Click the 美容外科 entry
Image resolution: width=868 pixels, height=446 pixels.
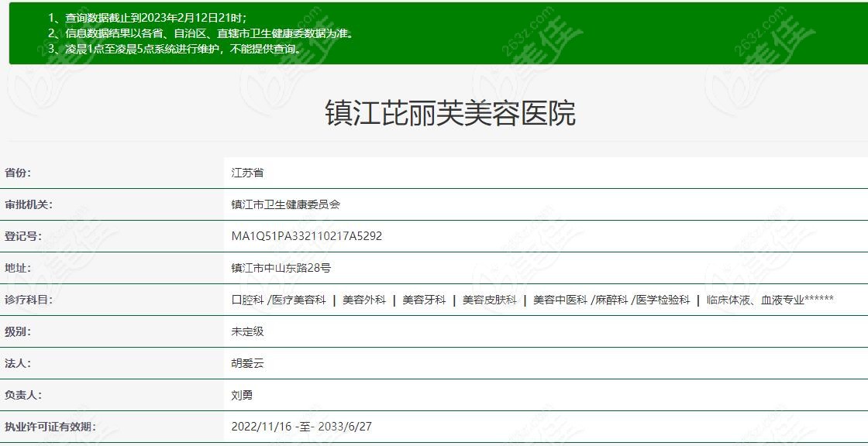[364, 300]
